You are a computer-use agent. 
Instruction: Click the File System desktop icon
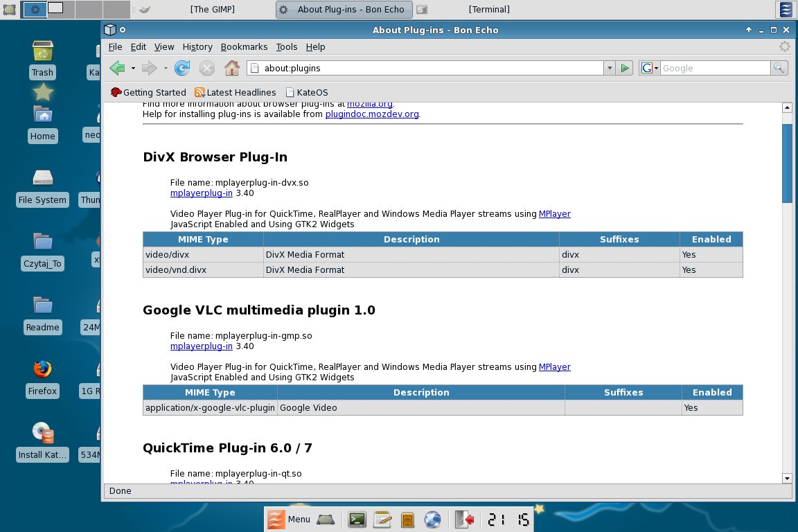tap(42, 187)
